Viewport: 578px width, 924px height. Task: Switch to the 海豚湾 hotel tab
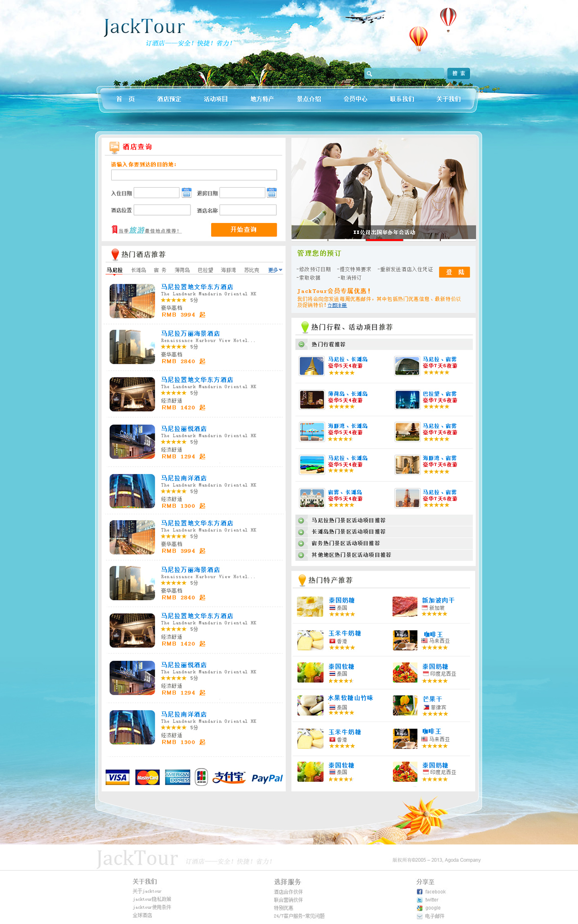click(x=228, y=270)
